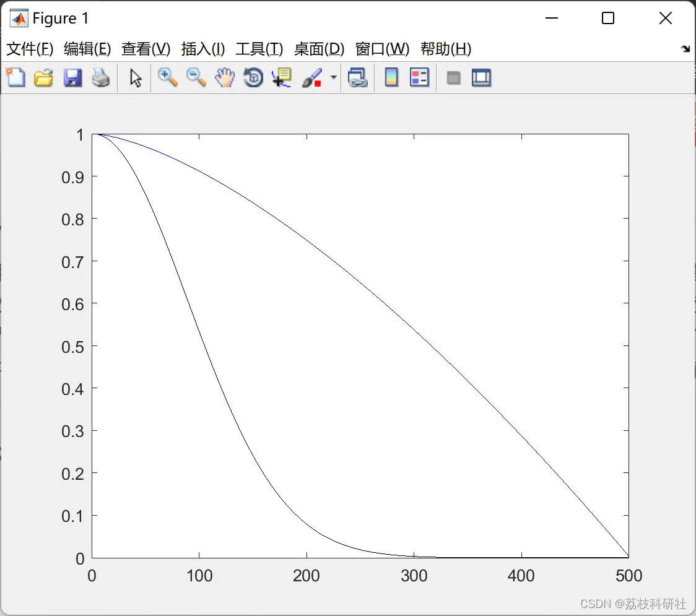The width and height of the screenshot is (696, 616).
Task: Select the Edit Plot arrow tool
Action: [136, 78]
